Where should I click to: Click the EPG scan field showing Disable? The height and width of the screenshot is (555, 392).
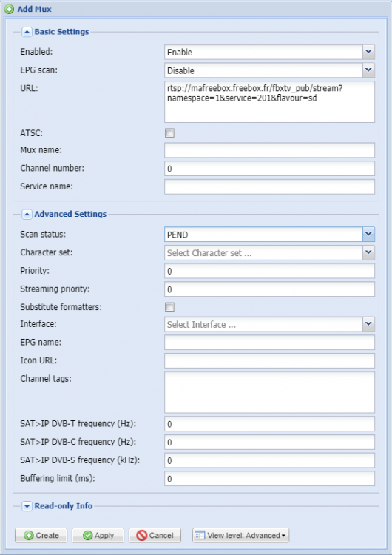tap(263, 70)
